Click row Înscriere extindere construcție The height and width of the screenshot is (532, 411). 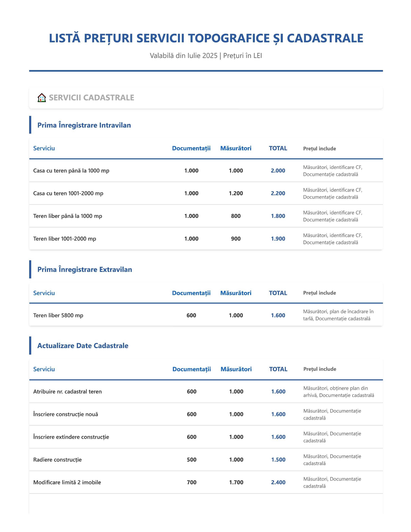[206, 437]
